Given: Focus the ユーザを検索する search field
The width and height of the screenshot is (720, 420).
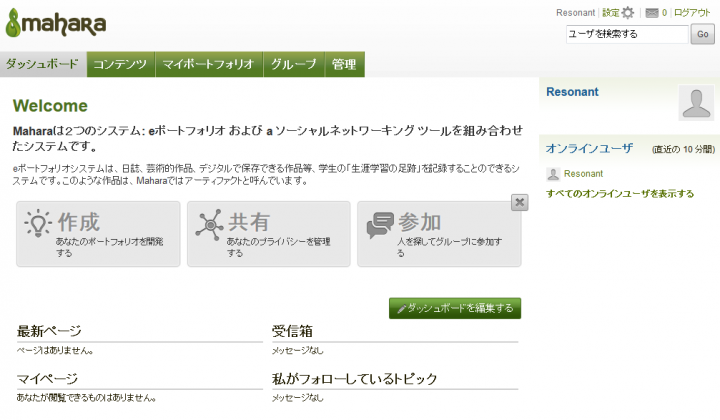Looking at the screenshot, I should 627,34.
